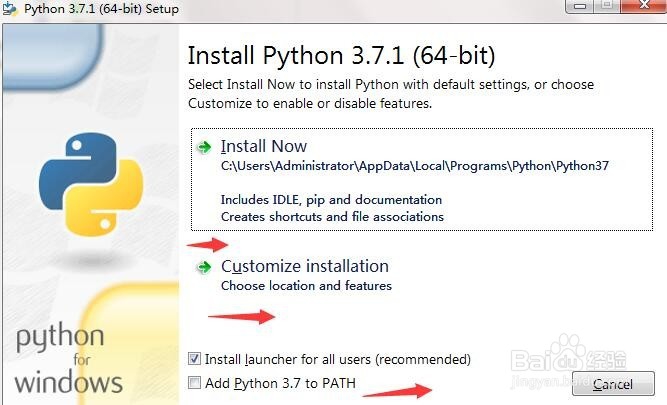Image resolution: width=667 pixels, height=405 pixels.
Task: Close the Python 3.7.1 Setup window
Action: coord(644,6)
